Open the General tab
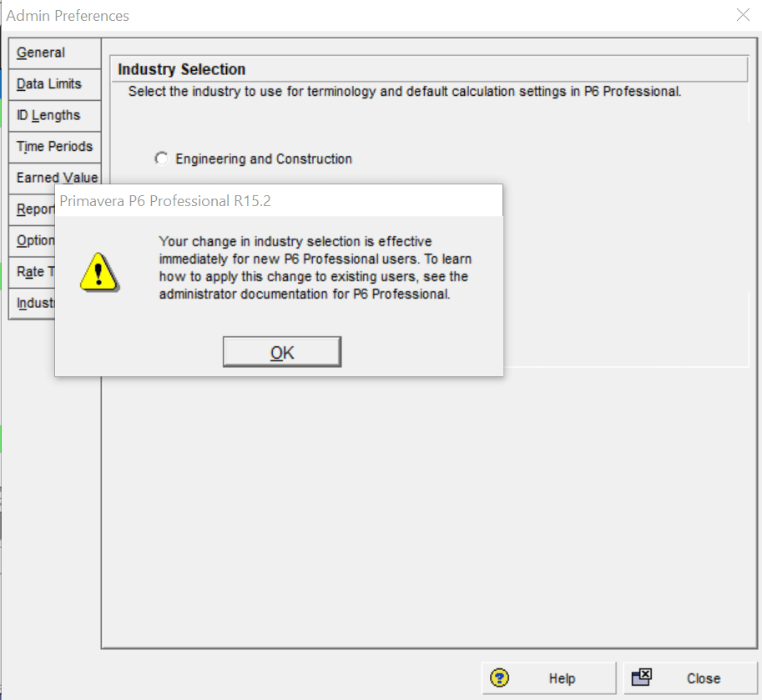Viewport: 762px width, 700px height. click(55, 53)
